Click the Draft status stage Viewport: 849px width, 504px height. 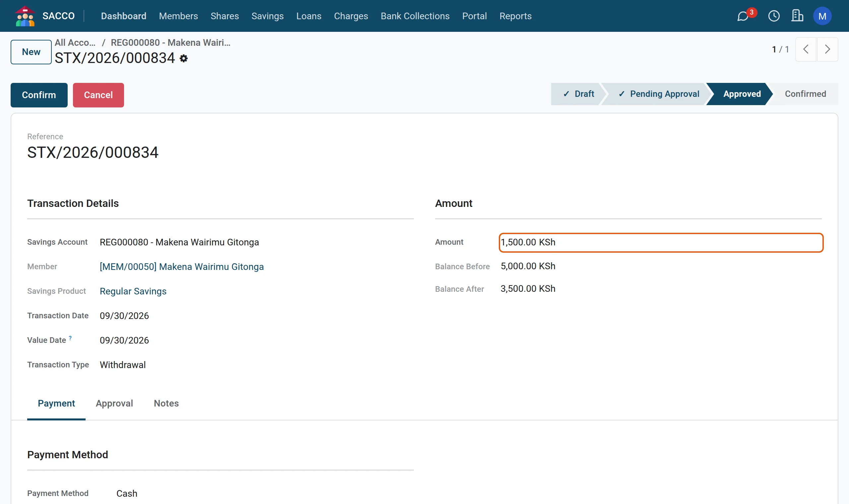(579, 94)
